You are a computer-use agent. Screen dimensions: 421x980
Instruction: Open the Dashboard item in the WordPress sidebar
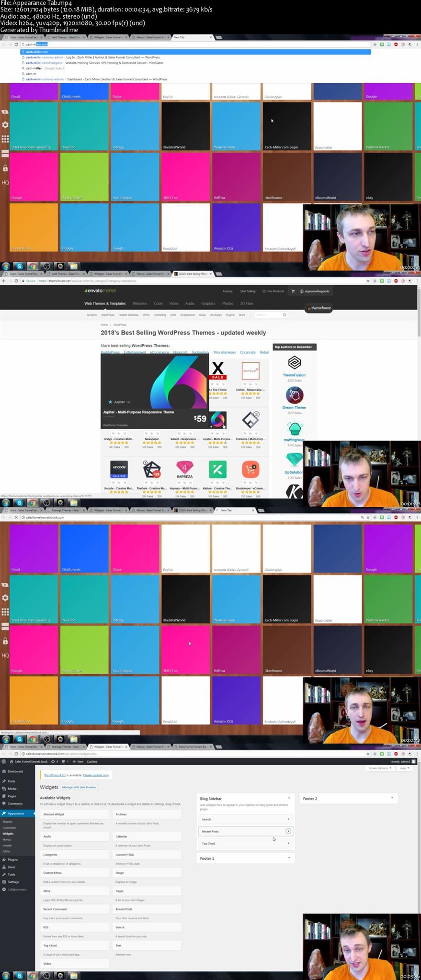(x=14, y=771)
